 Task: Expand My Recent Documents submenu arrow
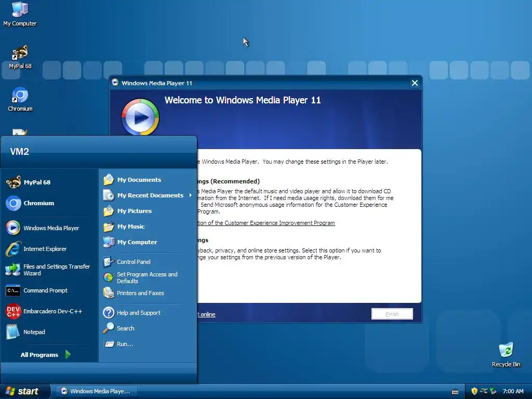tap(191, 195)
